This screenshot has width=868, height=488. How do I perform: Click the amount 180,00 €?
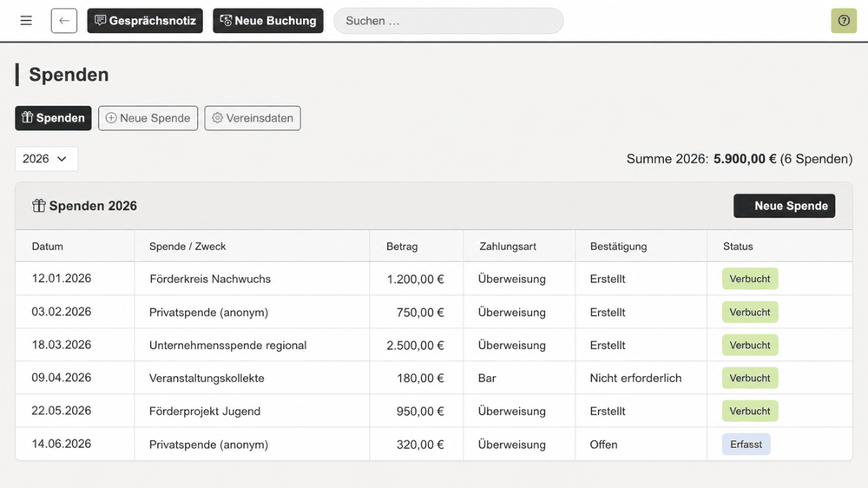(420, 379)
